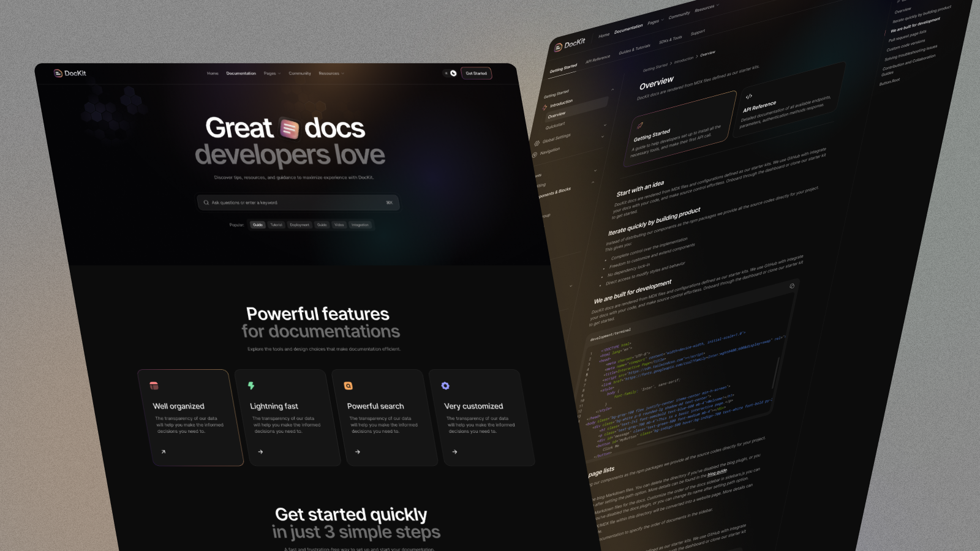
Task: Open the API Reference overview card
Action: (788, 100)
